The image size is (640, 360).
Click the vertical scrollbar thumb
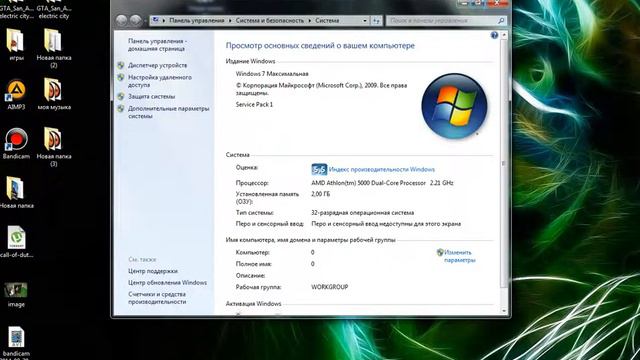click(504, 163)
